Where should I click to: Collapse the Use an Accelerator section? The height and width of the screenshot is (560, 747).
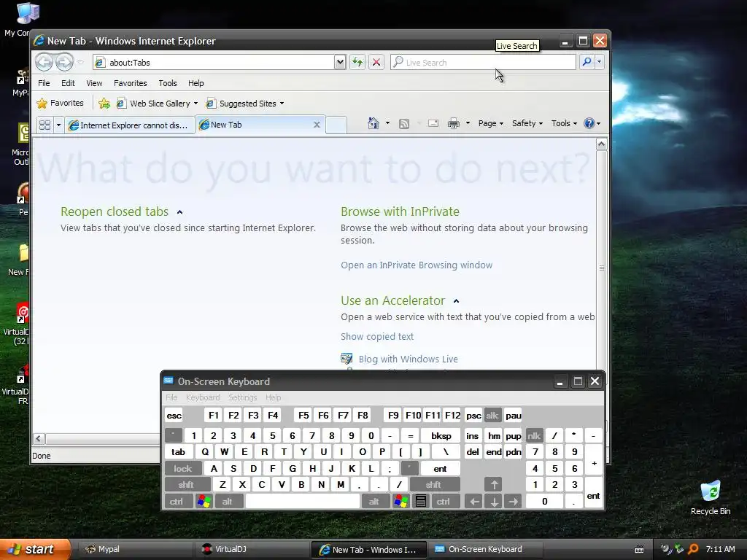457,301
